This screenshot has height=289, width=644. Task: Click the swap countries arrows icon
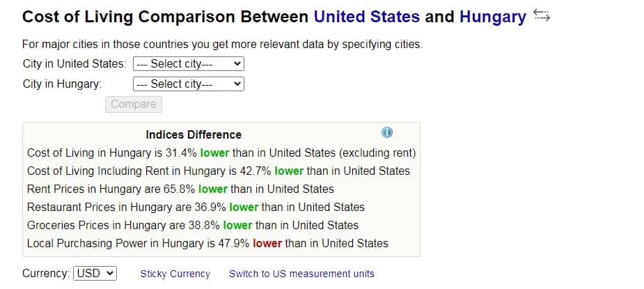point(542,15)
